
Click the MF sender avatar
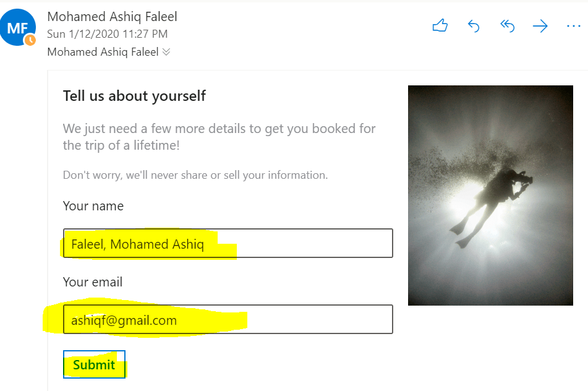pyautogui.click(x=18, y=28)
